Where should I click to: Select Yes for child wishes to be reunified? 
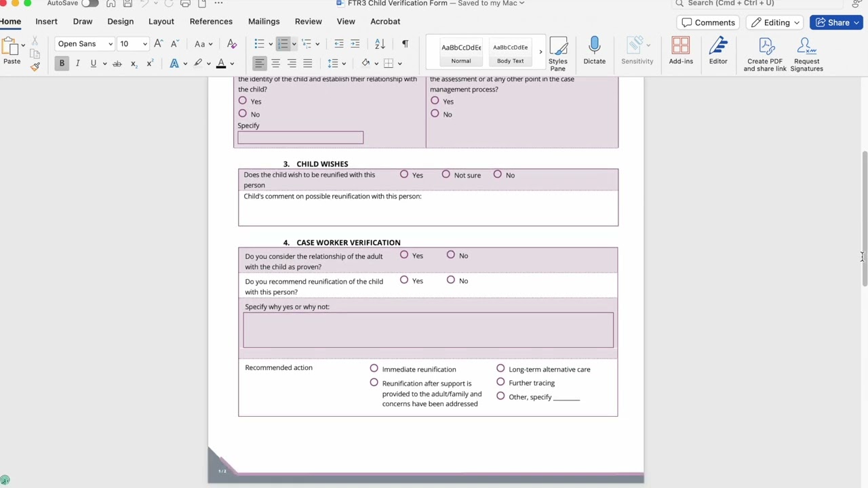point(404,174)
